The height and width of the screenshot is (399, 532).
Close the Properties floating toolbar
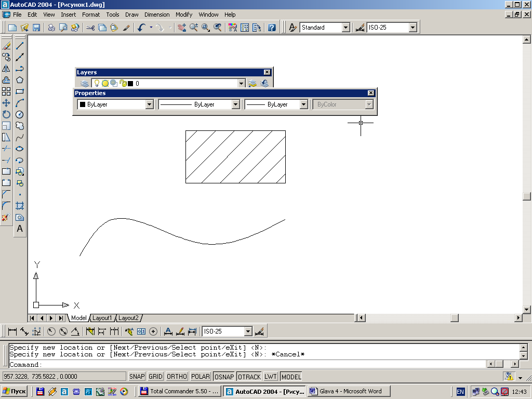pyautogui.click(x=371, y=93)
